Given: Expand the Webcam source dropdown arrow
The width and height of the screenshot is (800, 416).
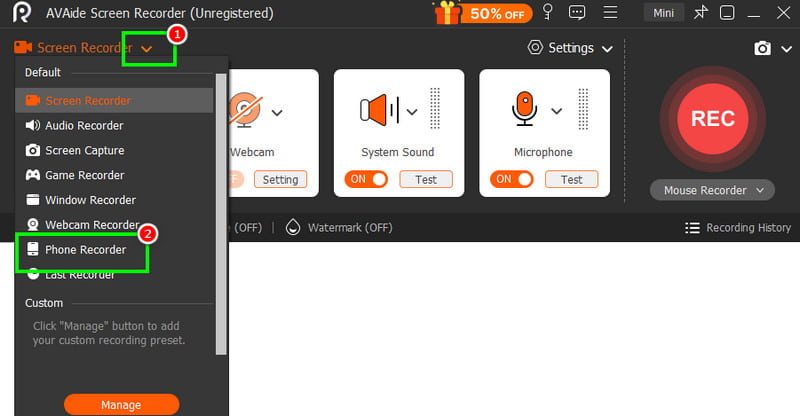Looking at the screenshot, I should tap(277, 113).
